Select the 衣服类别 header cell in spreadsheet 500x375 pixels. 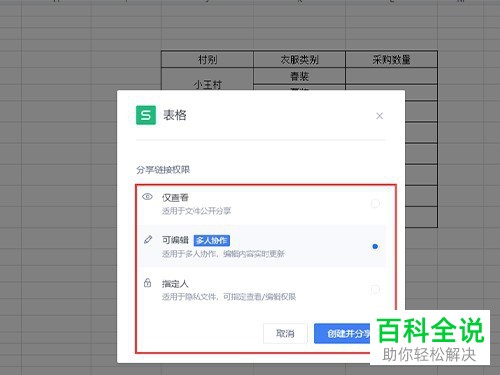point(299,59)
